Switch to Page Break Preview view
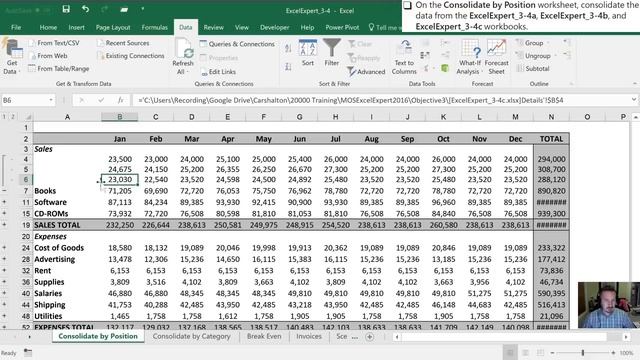 click(540, 353)
